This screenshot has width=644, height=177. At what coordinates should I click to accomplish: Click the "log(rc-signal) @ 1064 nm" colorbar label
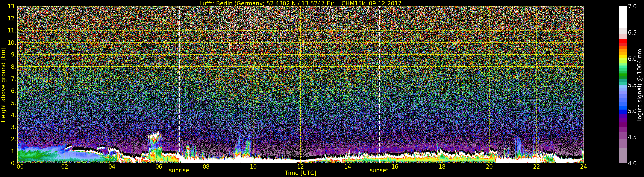coord(639,85)
